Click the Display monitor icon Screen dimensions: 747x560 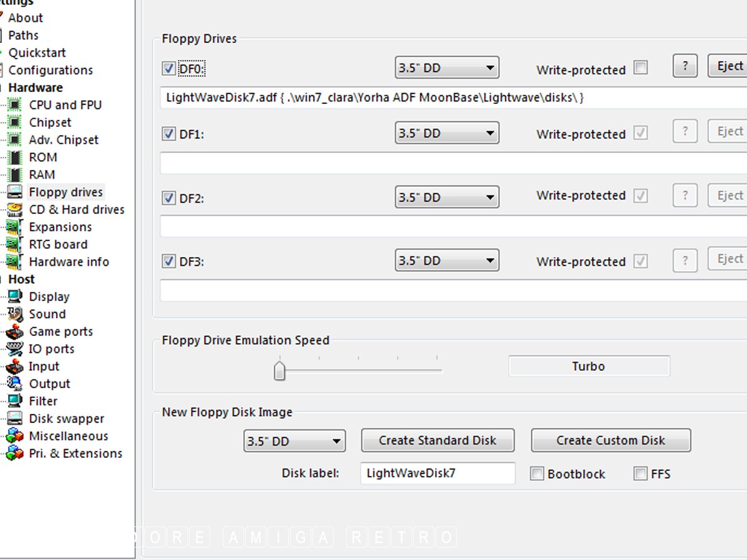click(15, 297)
